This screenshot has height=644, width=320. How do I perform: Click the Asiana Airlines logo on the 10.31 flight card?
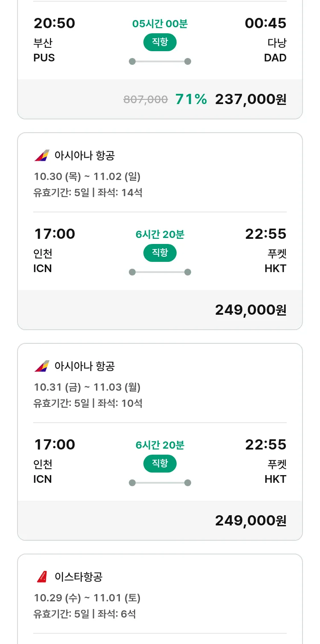pos(42,366)
